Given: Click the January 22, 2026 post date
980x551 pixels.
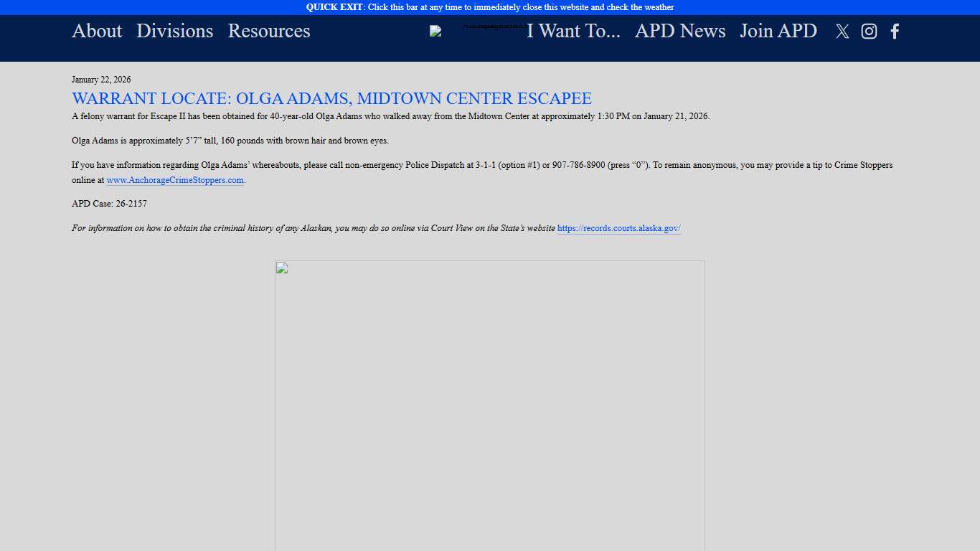Looking at the screenshot, I should click(101, 80).
